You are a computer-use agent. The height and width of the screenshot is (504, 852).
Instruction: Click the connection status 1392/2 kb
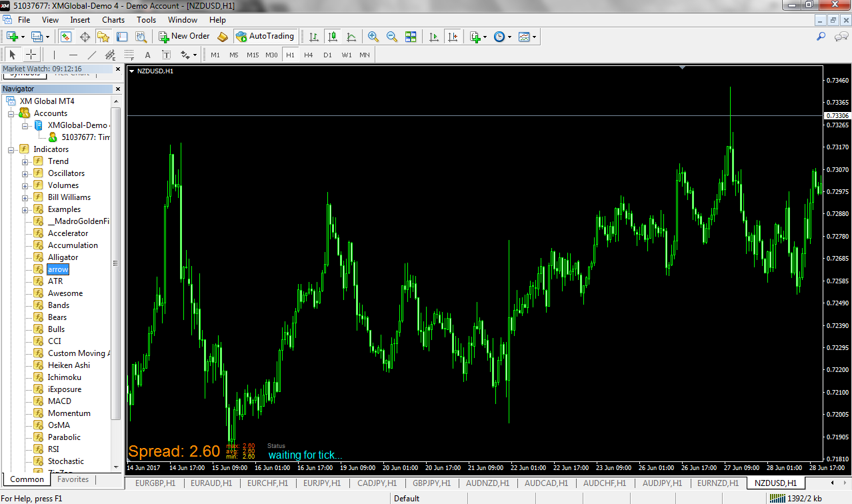(795, 498)
